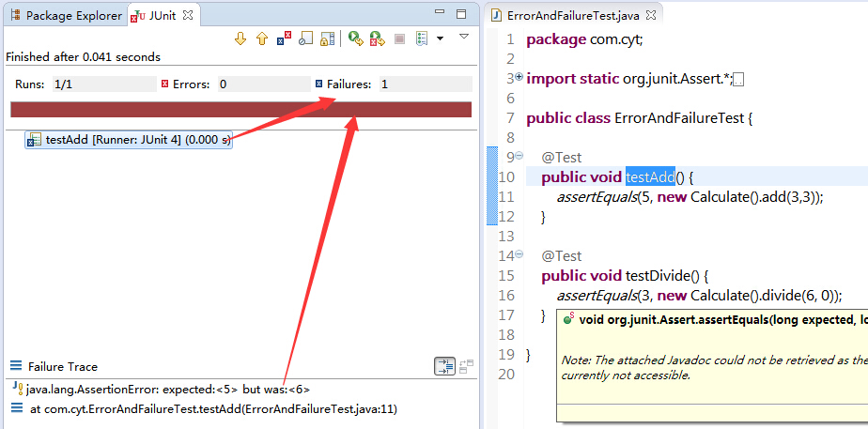
Task: Click the @Test annotation on line 9
Action: coord(562,157)
